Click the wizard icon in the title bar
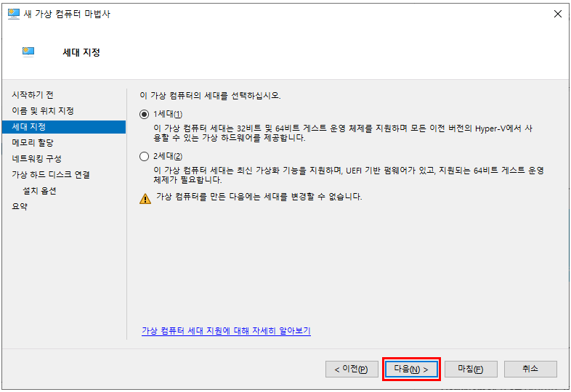The width and height of the screenshot is (571, 392). coord(14,15)
